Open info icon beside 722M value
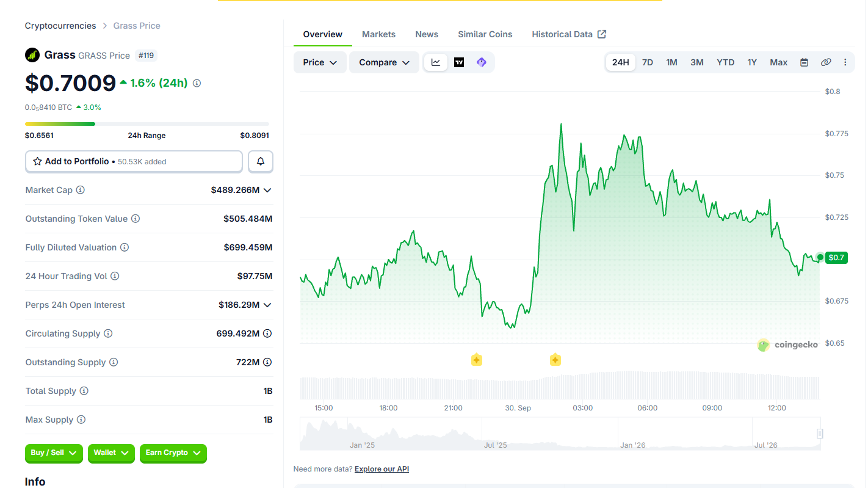 point(267,362)
